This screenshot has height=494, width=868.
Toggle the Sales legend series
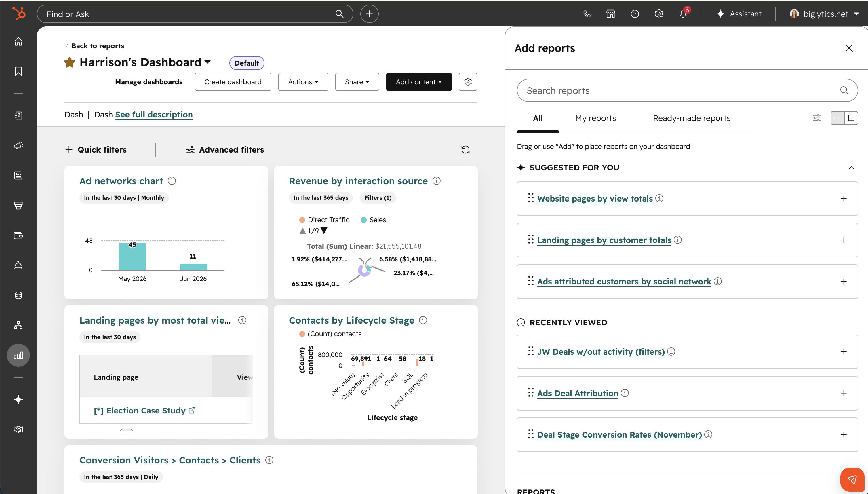pyautogui.click(x=374, y=220)
